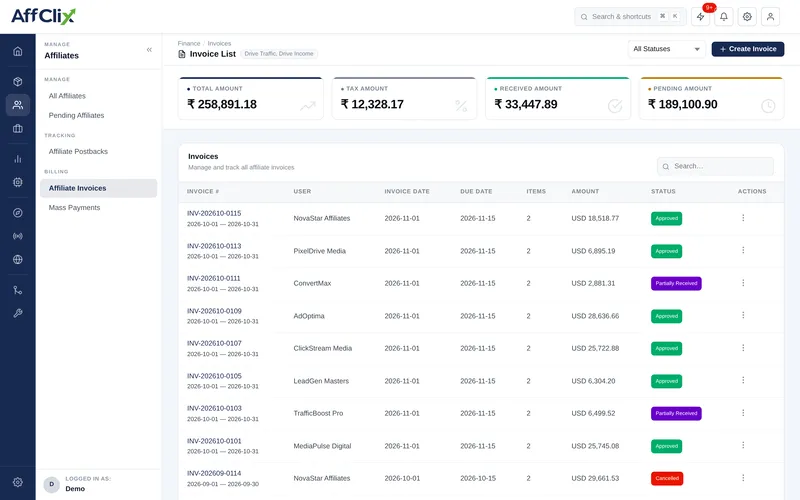Click invoice number INV-202610-0109
This screenshot has height=500, width=800.
(x=214, y=311)
